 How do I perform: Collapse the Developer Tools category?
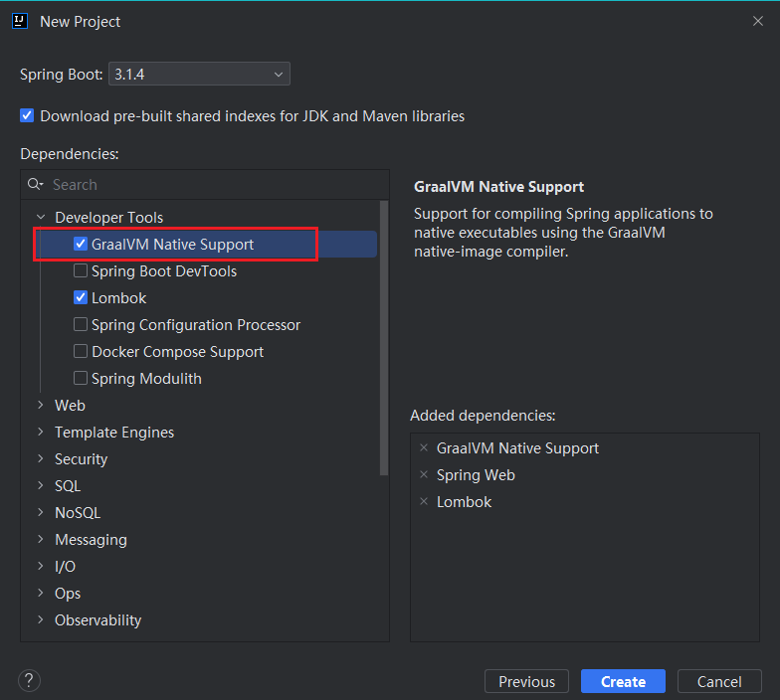[x=42, y=217]
